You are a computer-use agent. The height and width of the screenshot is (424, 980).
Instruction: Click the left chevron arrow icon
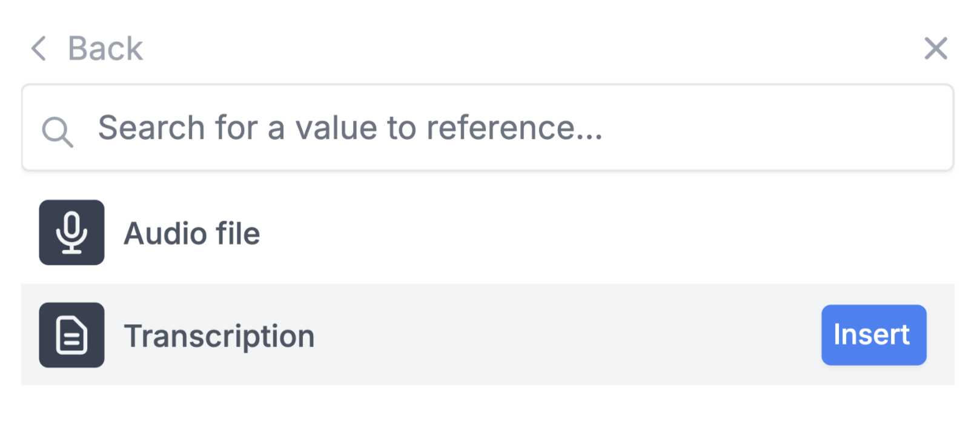click(39, 48)
